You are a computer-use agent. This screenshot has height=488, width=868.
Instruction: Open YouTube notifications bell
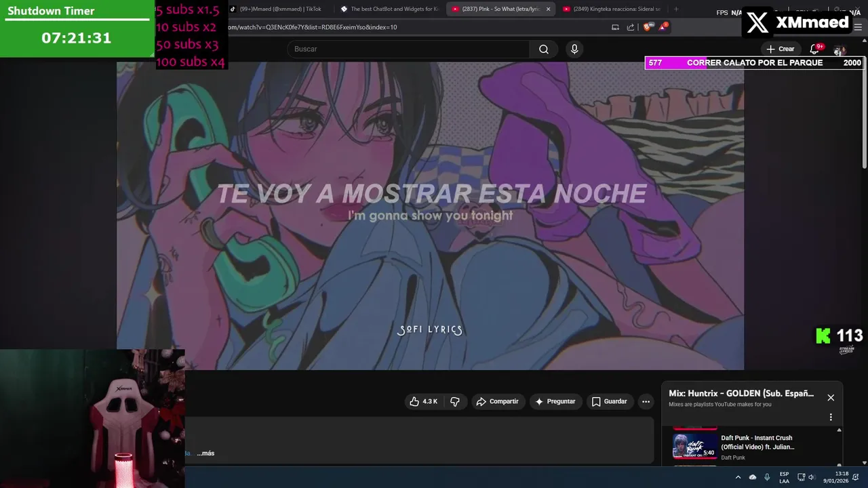(816, 49)
